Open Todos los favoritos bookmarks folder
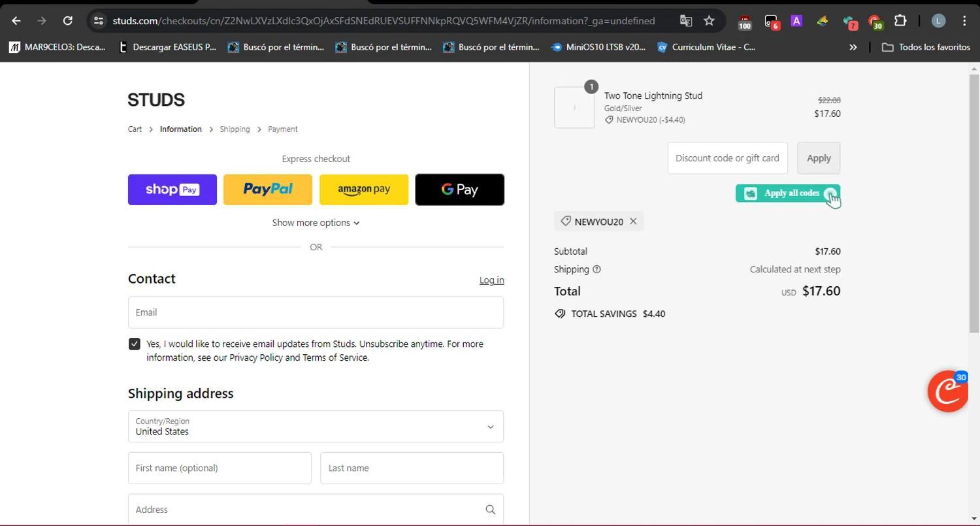980x526 pixels. (x=926, y=47)
